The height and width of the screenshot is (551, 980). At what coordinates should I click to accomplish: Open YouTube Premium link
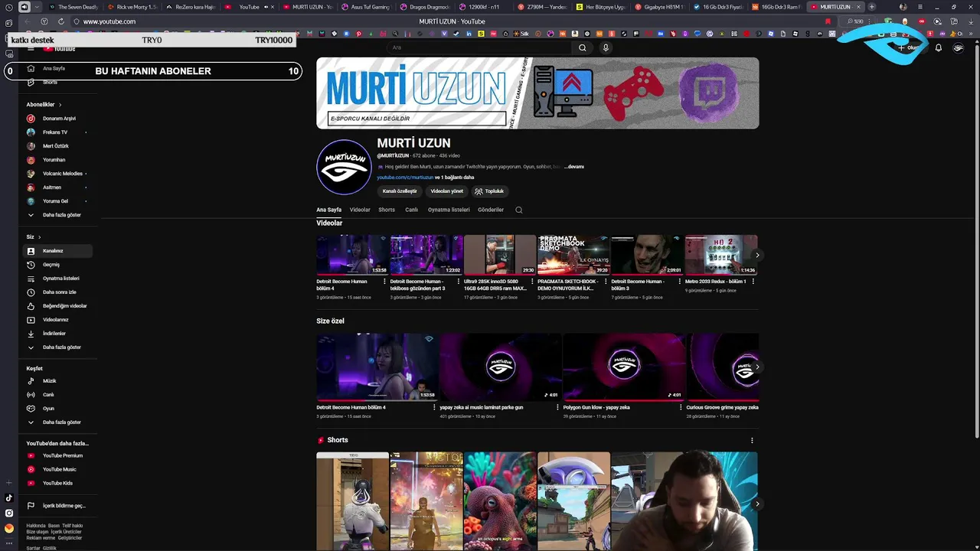[57, 456]
